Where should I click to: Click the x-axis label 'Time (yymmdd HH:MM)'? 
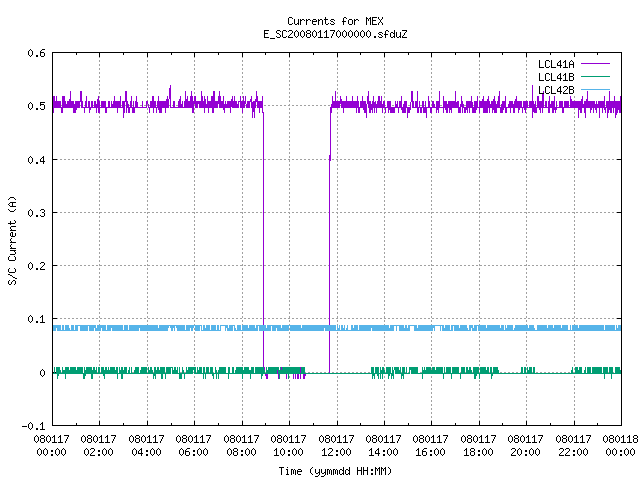(x=335, y=471)
